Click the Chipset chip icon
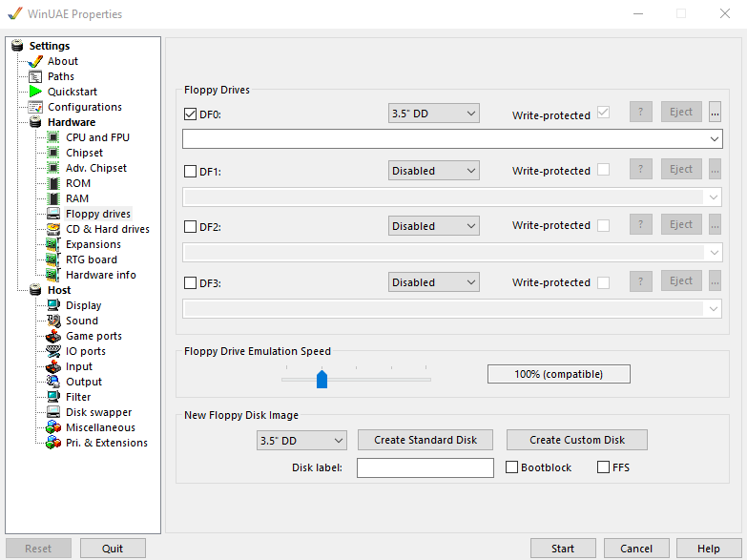The height and width of the screenshot is (560, 747). click(x=53, y=153)
